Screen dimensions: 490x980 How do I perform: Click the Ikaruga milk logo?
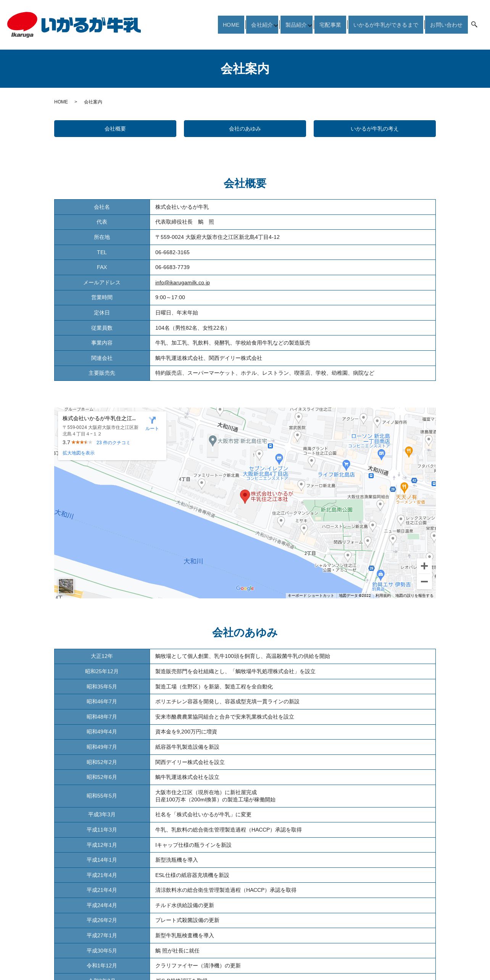pos(74,25)
